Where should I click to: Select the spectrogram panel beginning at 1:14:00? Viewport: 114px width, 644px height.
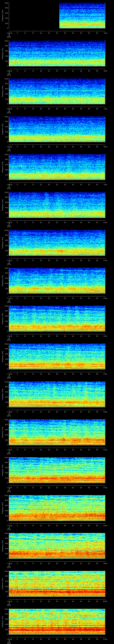pos(57,394)
